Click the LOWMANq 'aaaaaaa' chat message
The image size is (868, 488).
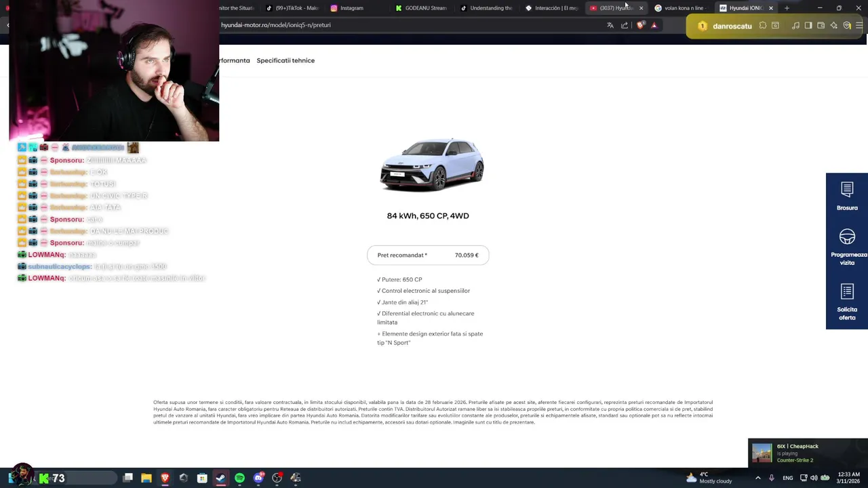[x=57, y=255]
